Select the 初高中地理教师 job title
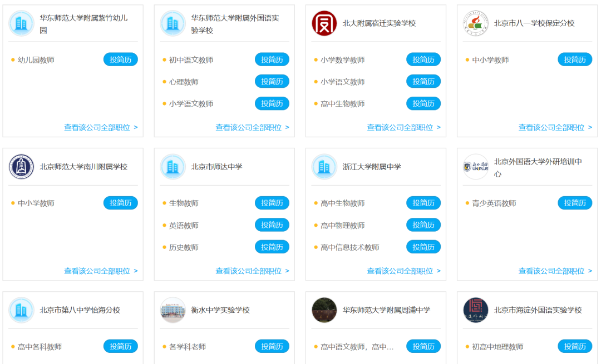 [x=497, y=347]
